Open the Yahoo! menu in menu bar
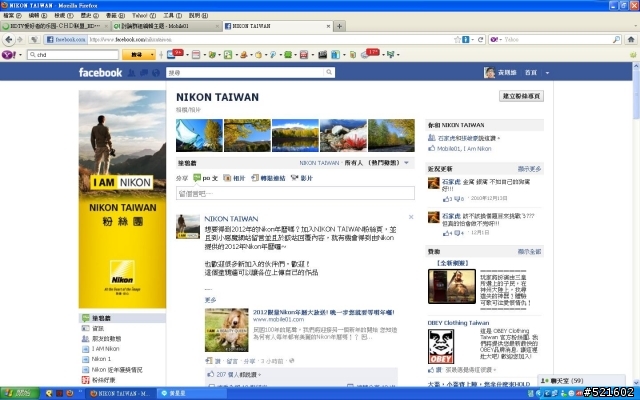640x400 pixels. click(144, 16)
